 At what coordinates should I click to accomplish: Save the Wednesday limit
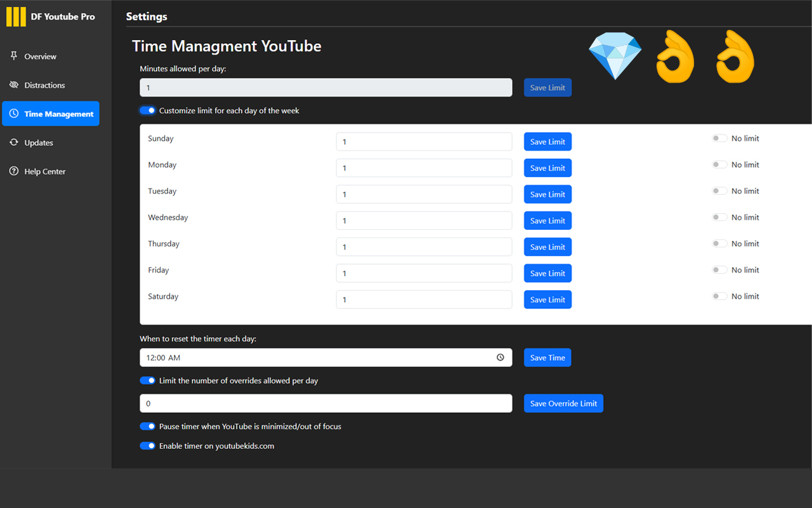pyautogui.click(x=547, y=221)
